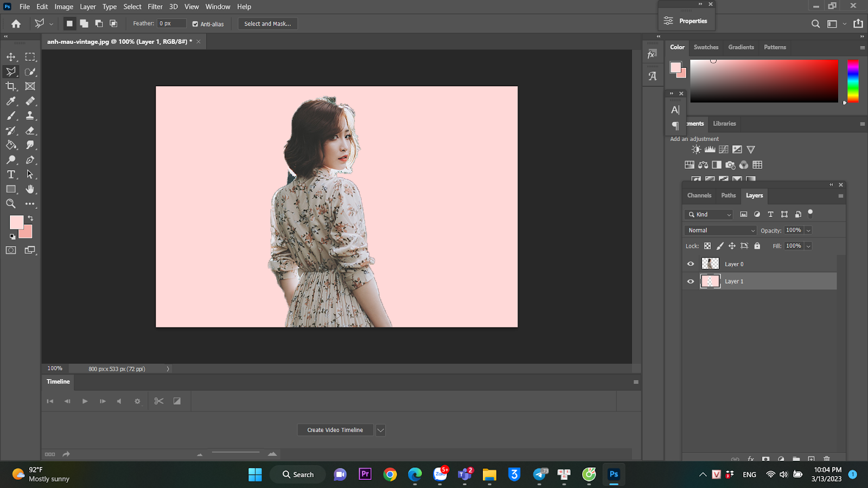Viewport: 868px width, 488px height.
Task: Open the layer filter Kind dropdown
Action: pyautogui.click(x=709, y=215)
